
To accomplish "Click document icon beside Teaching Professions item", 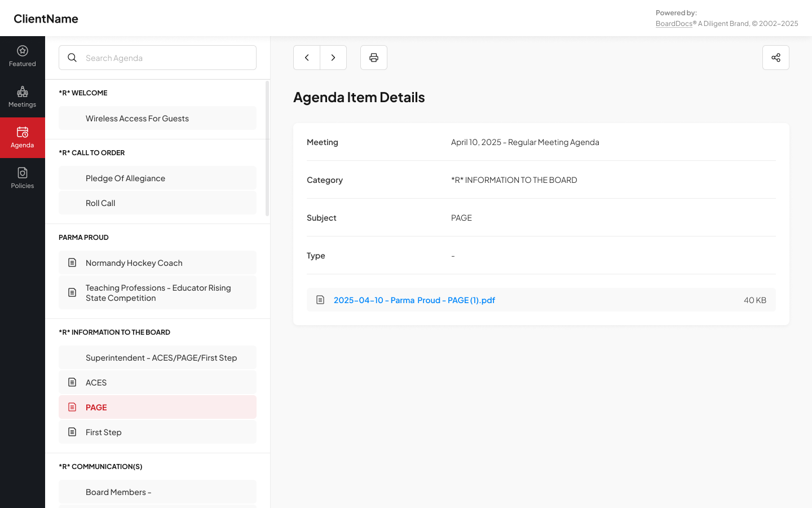I will [x=72, y=292].
